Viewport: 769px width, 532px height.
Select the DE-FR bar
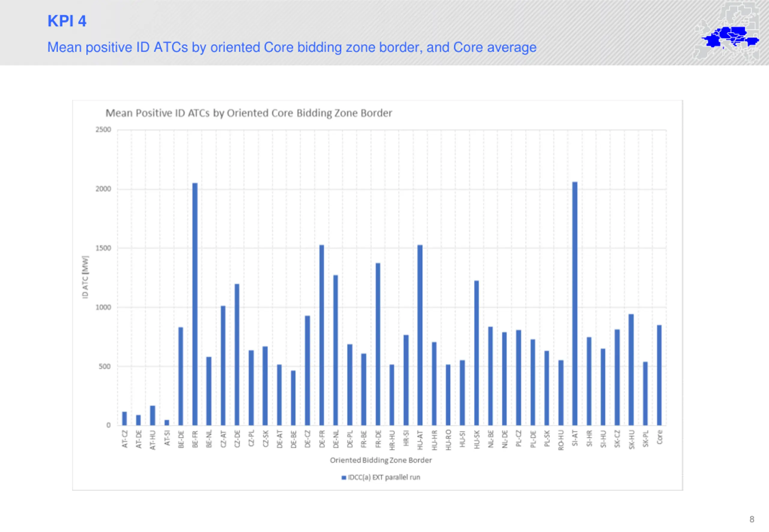tap(321, 335)
